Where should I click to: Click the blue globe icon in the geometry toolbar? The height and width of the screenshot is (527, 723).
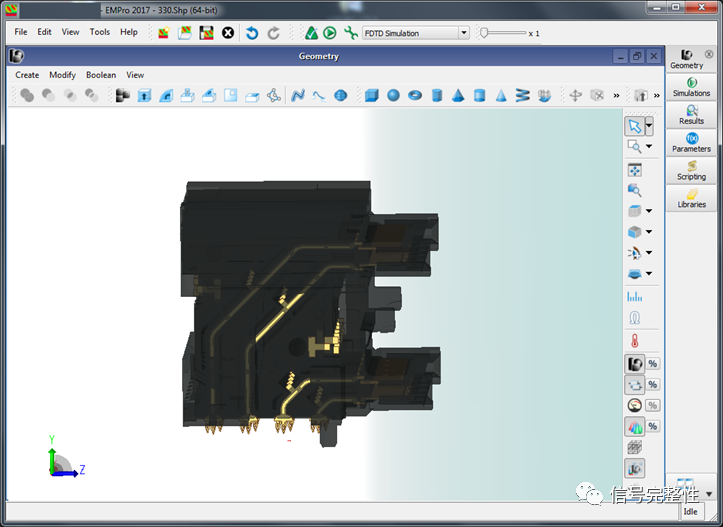340,95
